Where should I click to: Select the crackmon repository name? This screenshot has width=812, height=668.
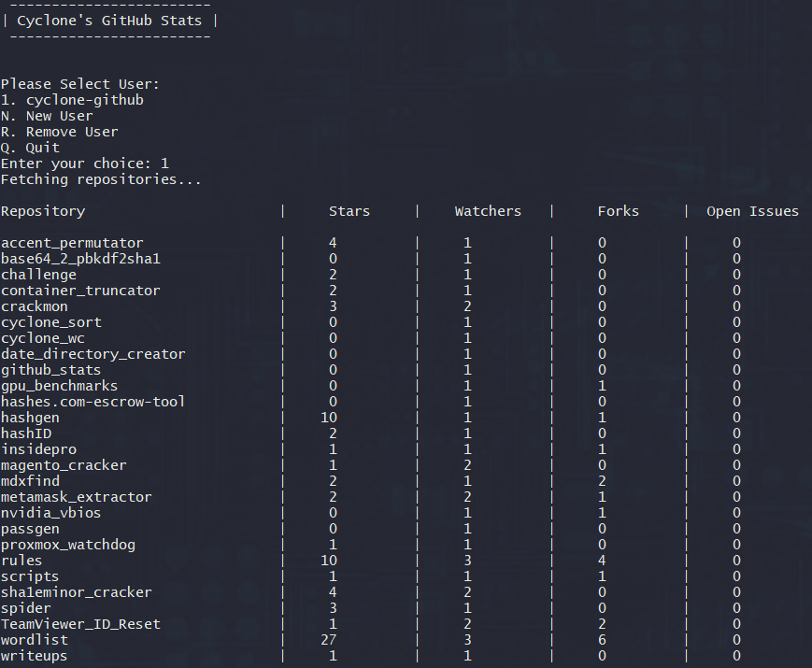(35, 306)
